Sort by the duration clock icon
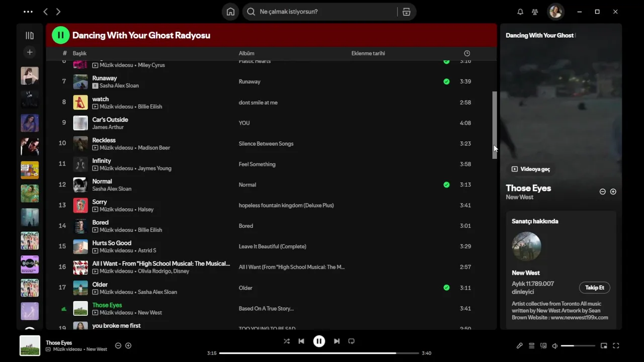Image resolution: width=644 pixels, height=362 pixels. point(467,53)
